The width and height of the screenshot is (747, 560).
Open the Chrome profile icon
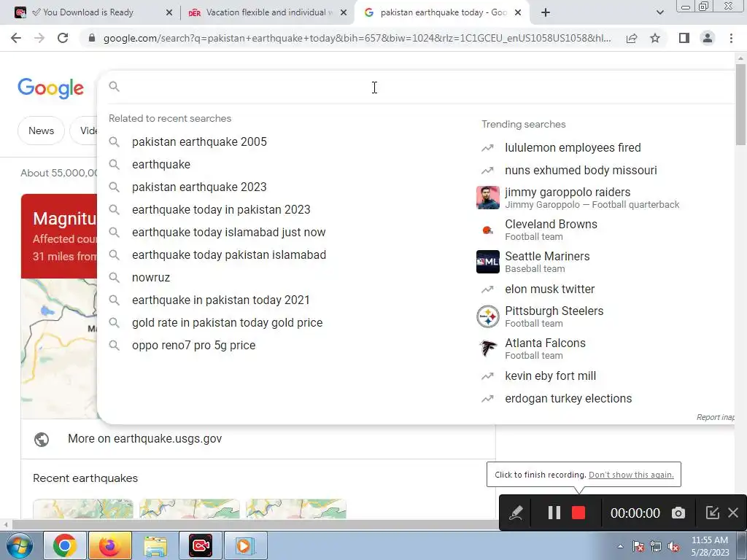pyautogui.click(x=708, y=38)
